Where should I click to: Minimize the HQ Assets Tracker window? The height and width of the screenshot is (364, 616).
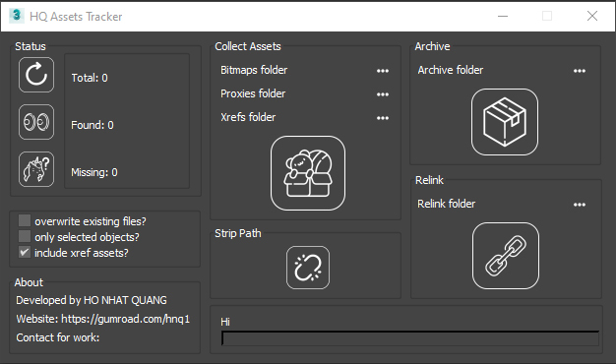pyautogui.click(x=503, y=16)
